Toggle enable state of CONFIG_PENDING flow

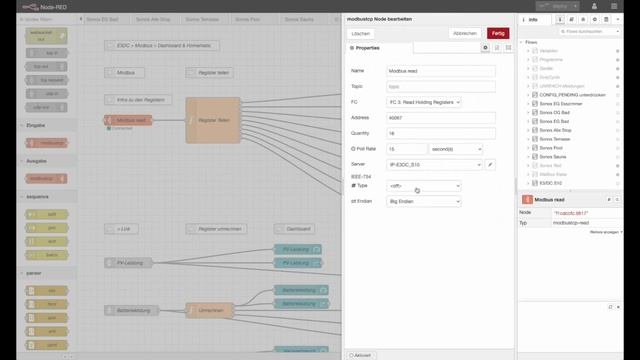(618, 95)
